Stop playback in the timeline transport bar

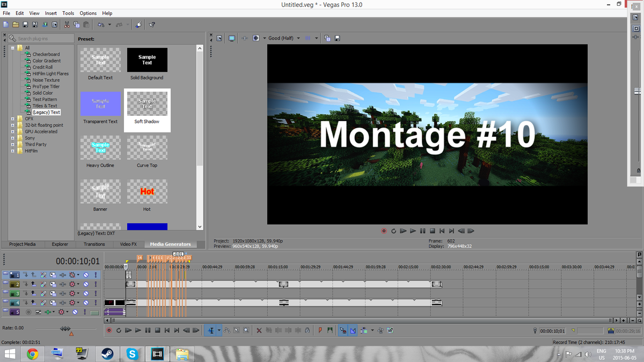(157, 330)
